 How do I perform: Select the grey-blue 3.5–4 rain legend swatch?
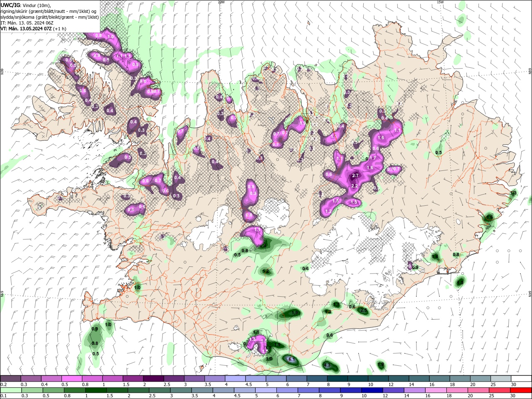pyautogui.click(x=203, y=391)
